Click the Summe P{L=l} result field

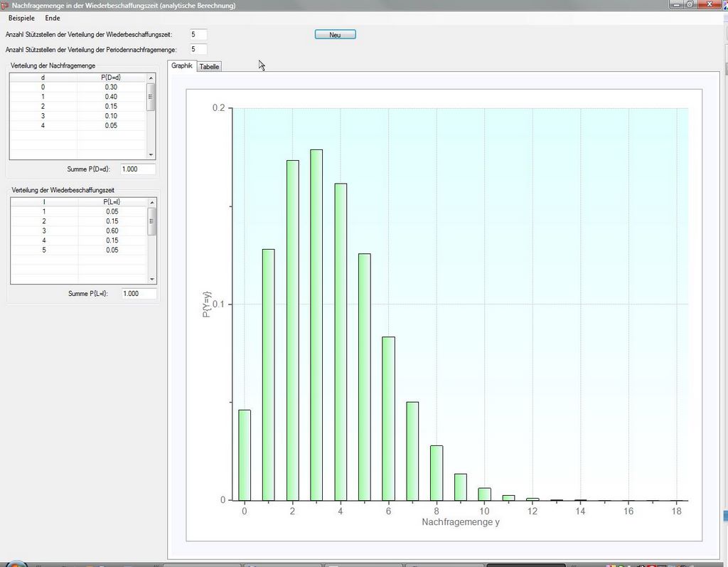tap(139, 293)
